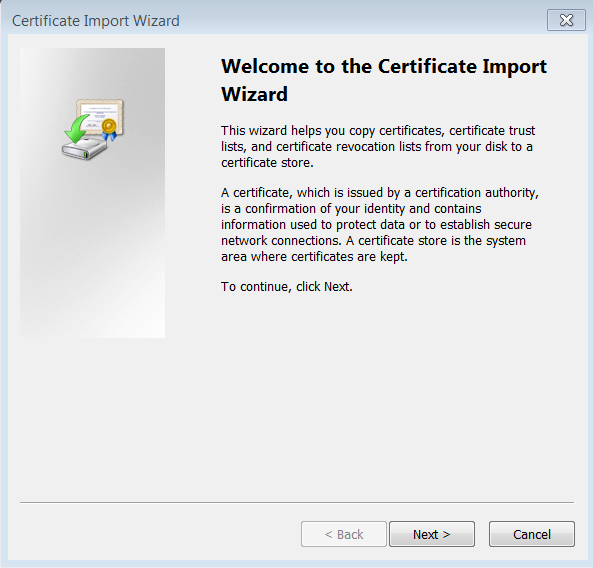The image size is (593, 568).
Task: Click the "area where certificates are kept." line
Action: pyautogui.click(x=314, y=257)
